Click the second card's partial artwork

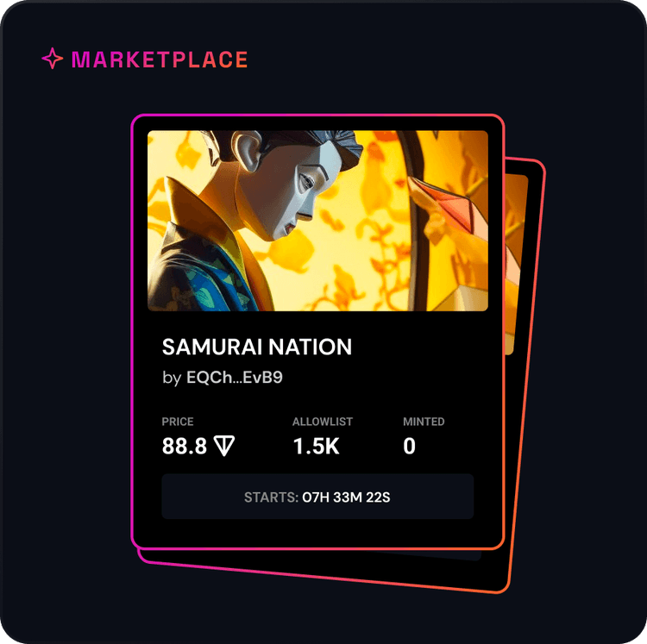point(516,264)
